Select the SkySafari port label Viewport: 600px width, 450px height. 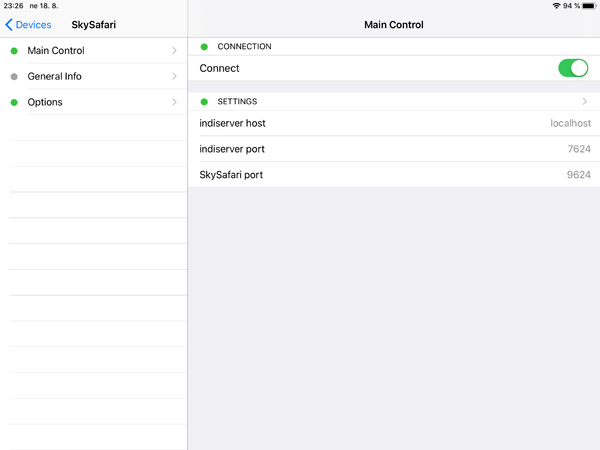(x=231, y=175)
